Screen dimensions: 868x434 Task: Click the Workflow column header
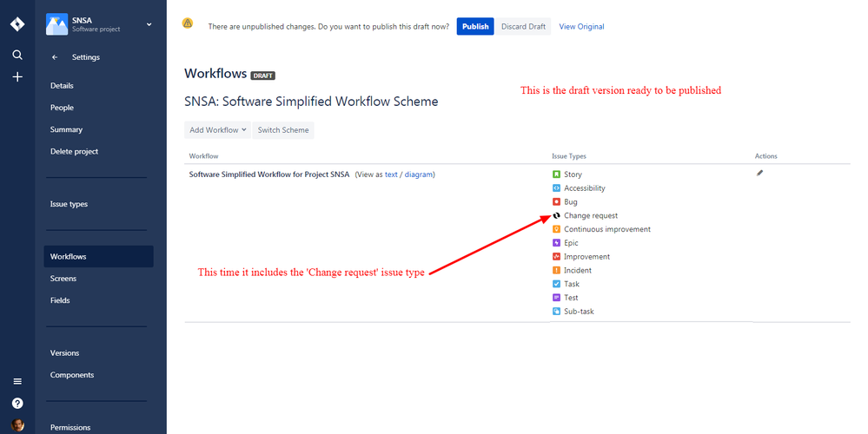click(x=203, y=156)
